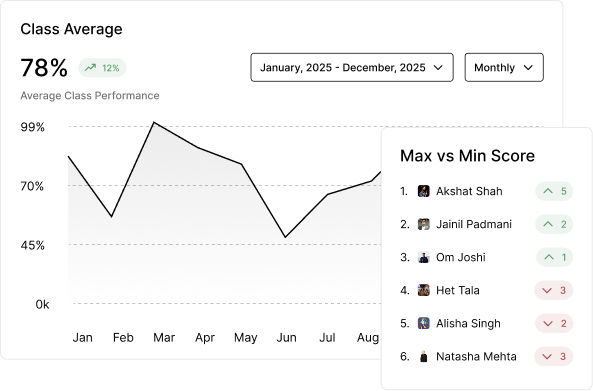Click Akshat Shah's avatar icon

[x=424, y=191]
